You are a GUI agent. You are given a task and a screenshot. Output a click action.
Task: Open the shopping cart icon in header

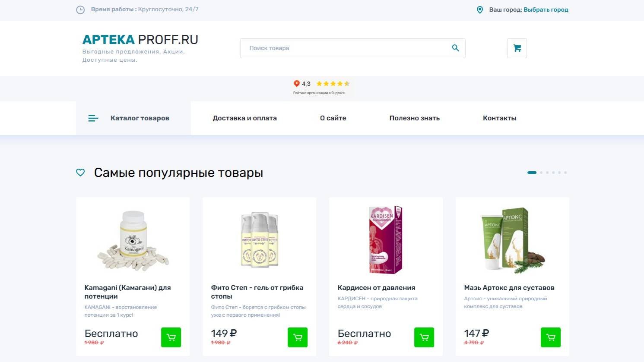(517, 48)
